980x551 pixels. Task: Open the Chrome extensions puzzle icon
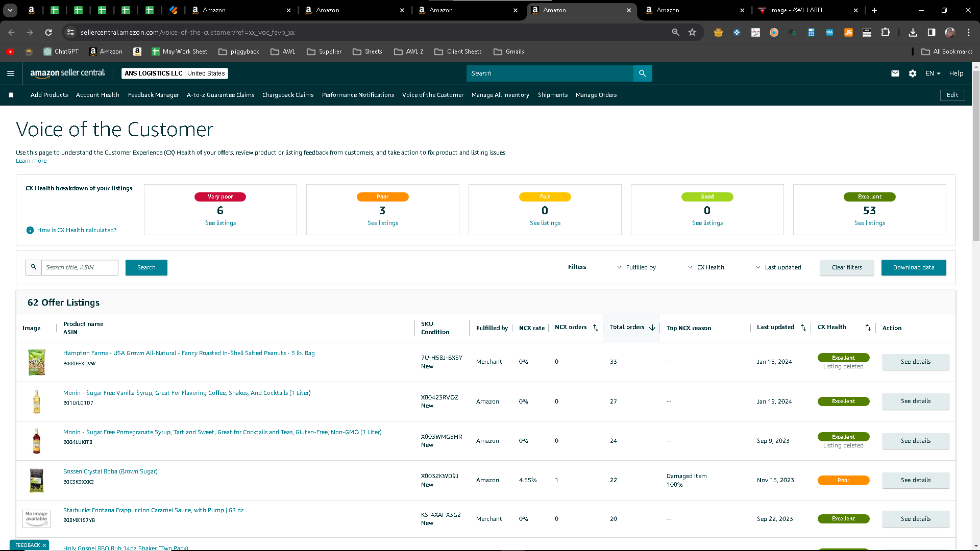[886, 32]
